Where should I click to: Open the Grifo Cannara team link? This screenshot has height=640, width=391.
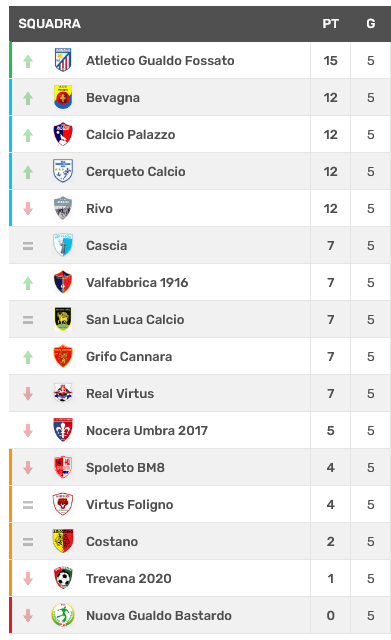coord(129,356)
